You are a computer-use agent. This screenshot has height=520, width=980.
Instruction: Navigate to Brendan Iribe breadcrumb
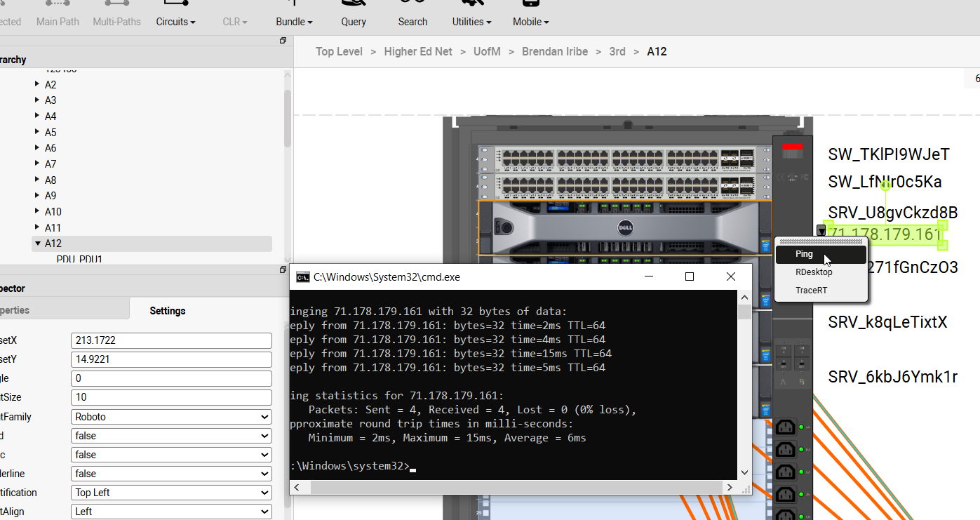click(x=555, y=51)
